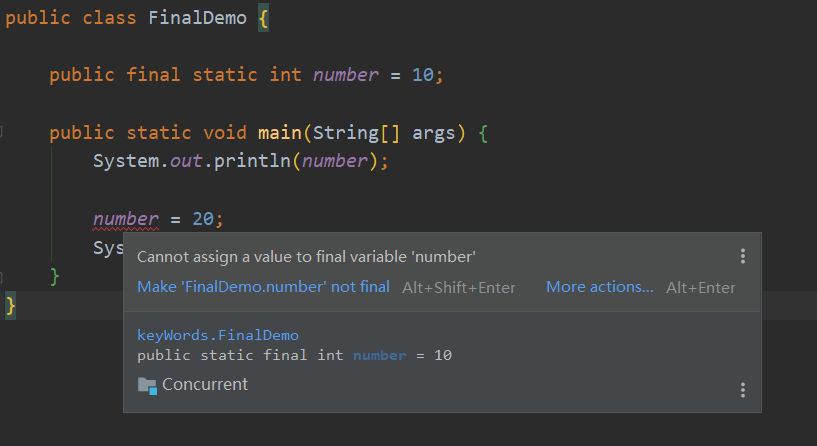The width and height of the screenshot is (817, 446).
Task: Click the Concurrent module folder icon
Action: (x=147, y=386)
